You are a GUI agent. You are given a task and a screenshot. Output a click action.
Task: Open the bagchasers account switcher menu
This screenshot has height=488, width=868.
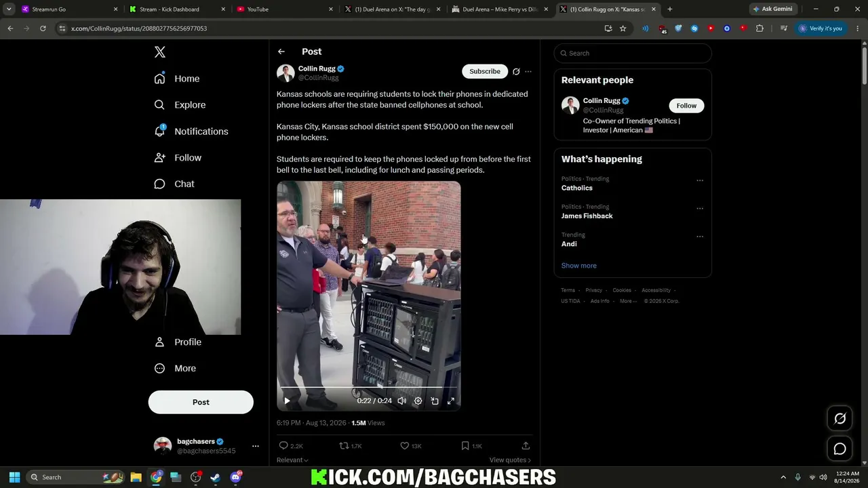[256, 446]
